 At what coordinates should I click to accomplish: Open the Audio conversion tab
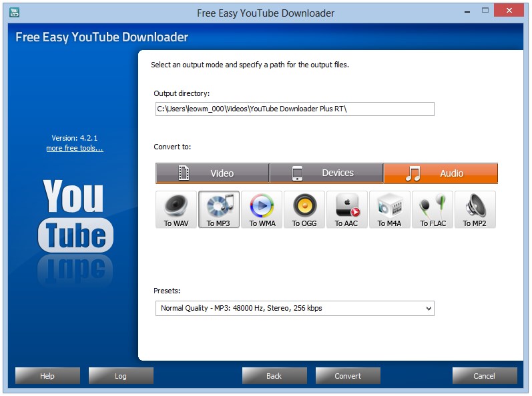[441, 173]
